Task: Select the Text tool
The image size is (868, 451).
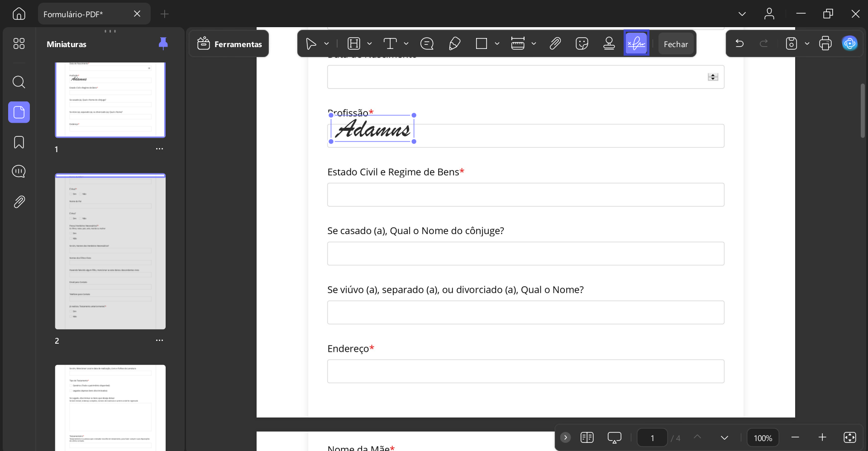Action: [390, 44]
